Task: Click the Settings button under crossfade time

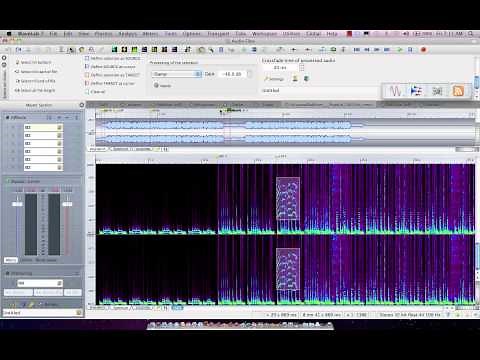Action: pos(274,79)
